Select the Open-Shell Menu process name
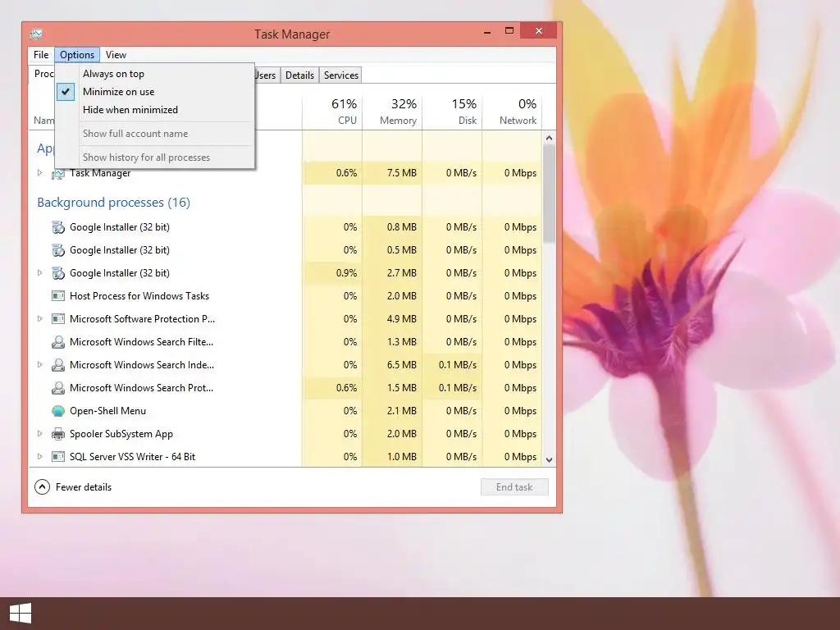 [107, 411]
